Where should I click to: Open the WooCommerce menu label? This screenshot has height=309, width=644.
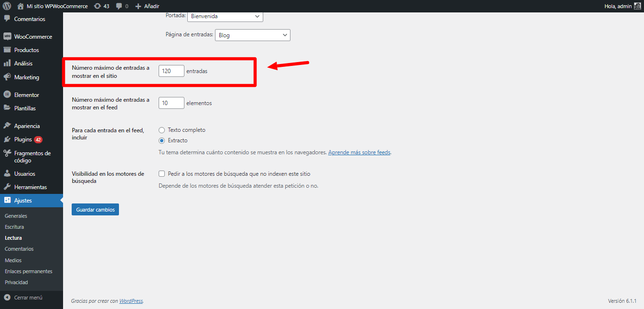[x=33, y=37]
